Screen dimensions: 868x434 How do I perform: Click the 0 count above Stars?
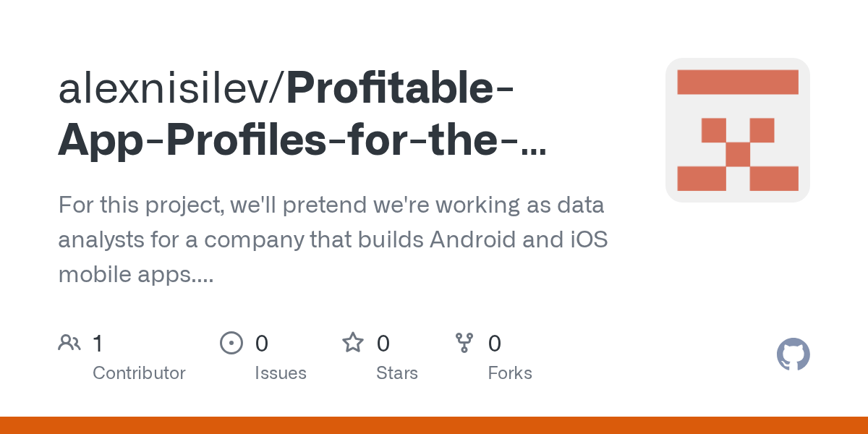point(383,343)
